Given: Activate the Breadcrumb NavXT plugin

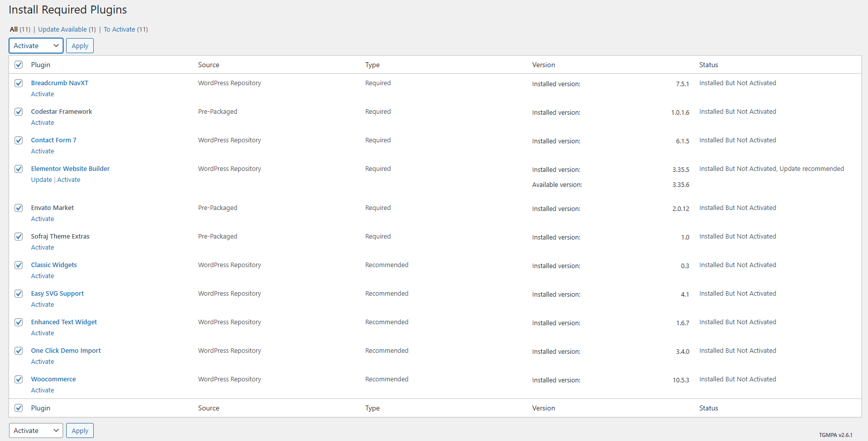Looking at the screenshot, I should [x=43, y=94].
